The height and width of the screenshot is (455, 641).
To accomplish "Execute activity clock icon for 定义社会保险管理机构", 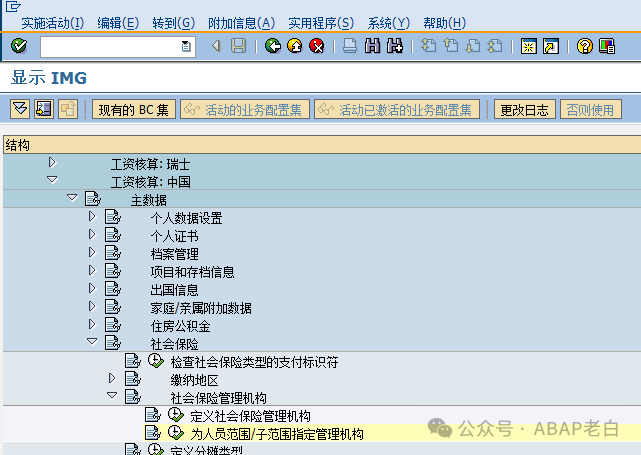I will (176, 415).
